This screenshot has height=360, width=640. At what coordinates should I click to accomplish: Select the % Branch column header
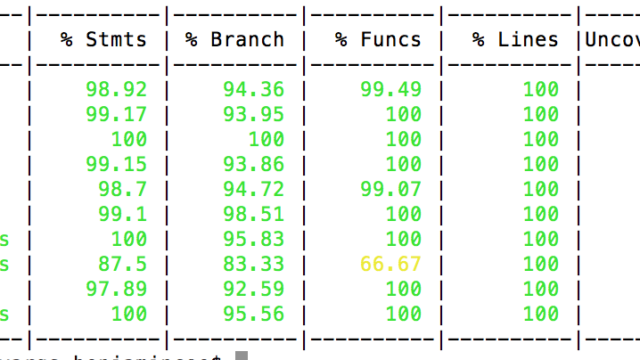coord(234,40)
